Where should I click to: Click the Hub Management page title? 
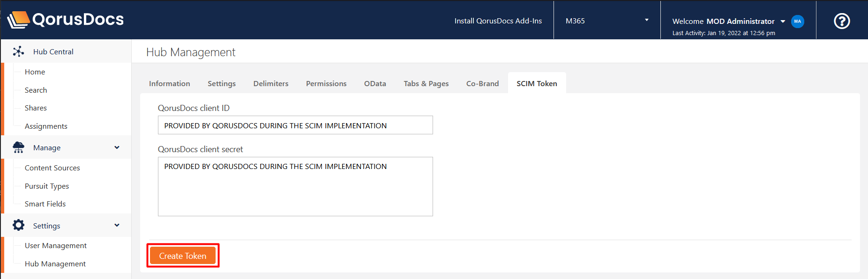[x=191, y=52]
